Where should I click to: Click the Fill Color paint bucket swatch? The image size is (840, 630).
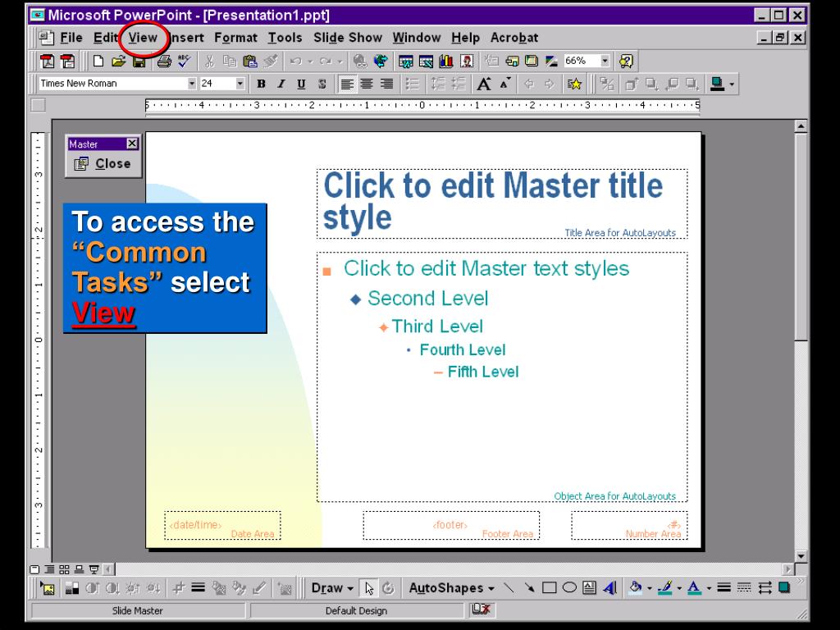pyautogui.click(x=636, y=587)
